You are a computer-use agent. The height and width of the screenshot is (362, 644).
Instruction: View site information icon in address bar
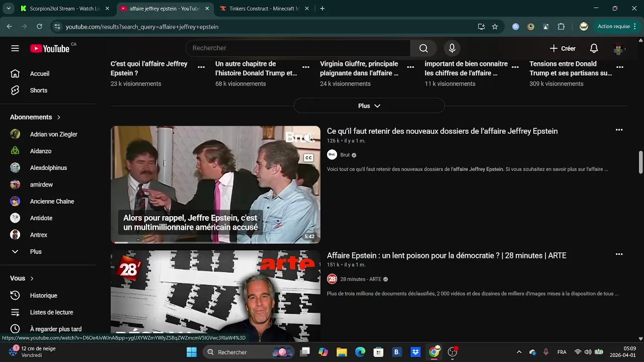point(57,27)
